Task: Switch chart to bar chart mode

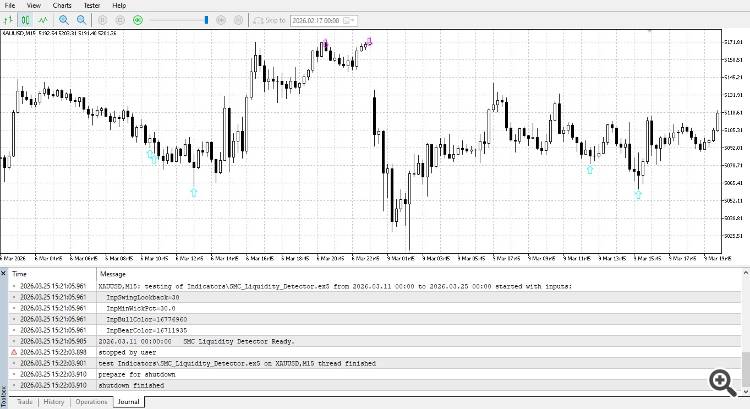Action: pos(8,20)
